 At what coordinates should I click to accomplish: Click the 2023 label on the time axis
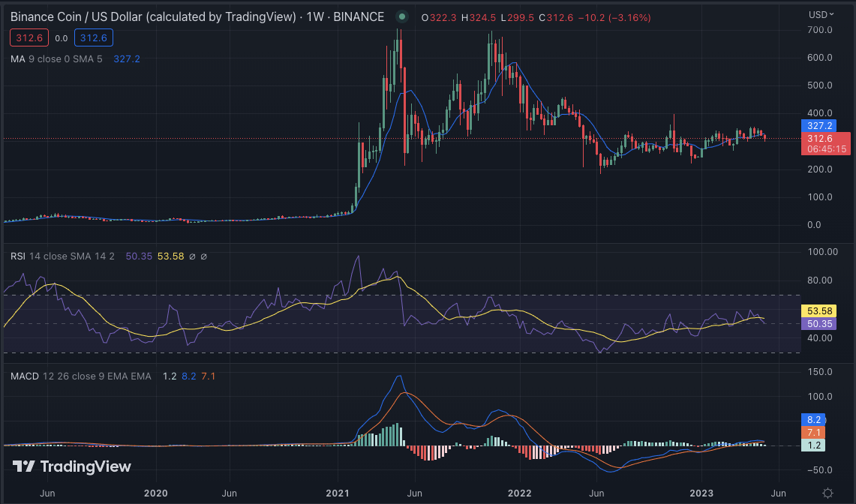click(701, 493)
